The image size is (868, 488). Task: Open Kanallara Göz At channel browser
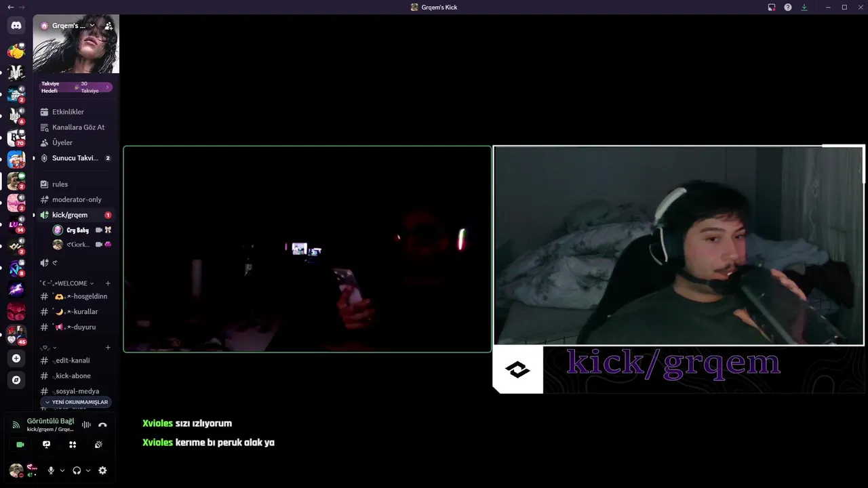pos(76,127)
